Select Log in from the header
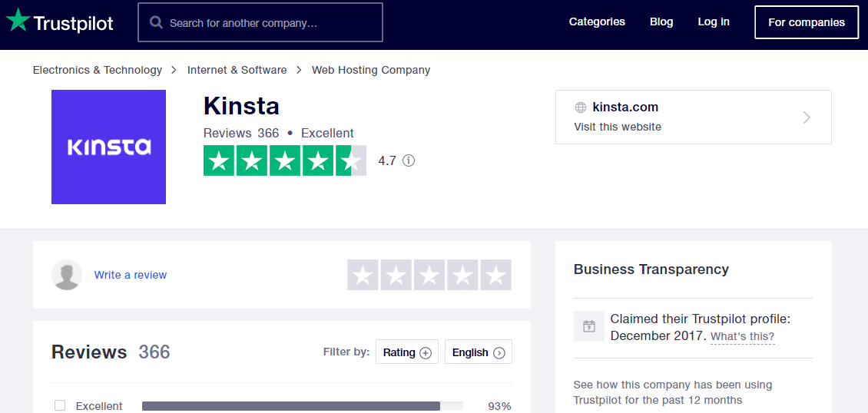This screenshot has width=868, height=413. tap(714, 22)
